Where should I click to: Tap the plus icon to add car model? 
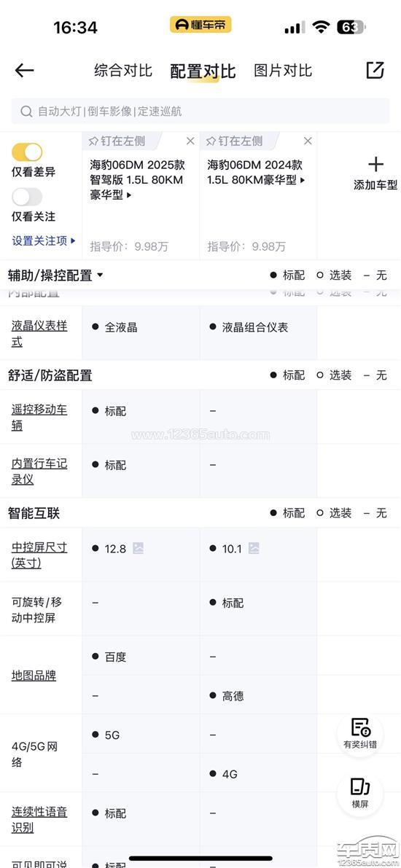point(375,165)
